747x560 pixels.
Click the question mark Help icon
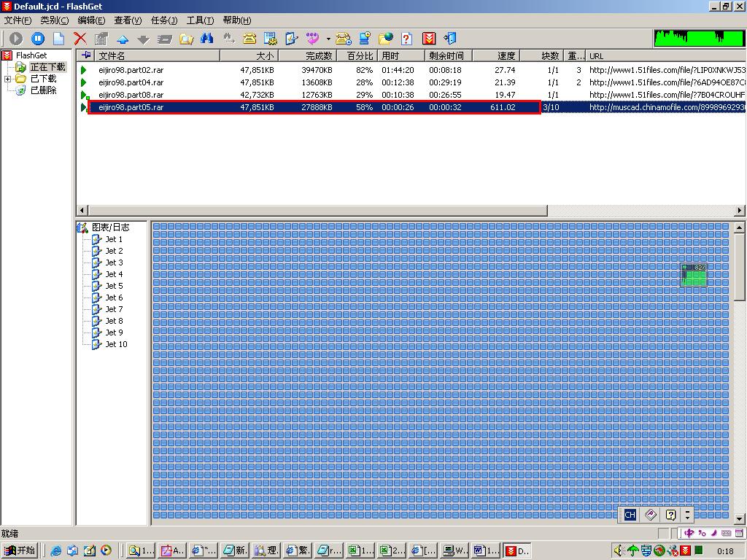407,39
